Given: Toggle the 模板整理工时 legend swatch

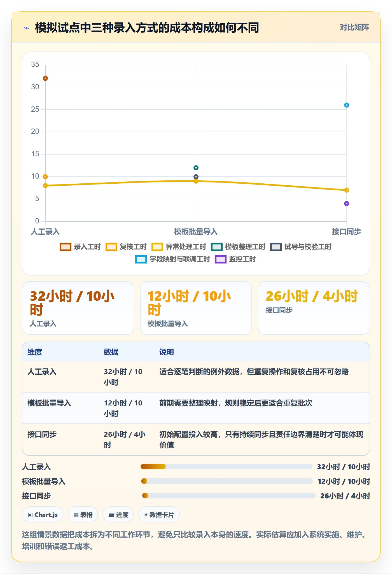Looking at the screenshot, I should (217, 247).
